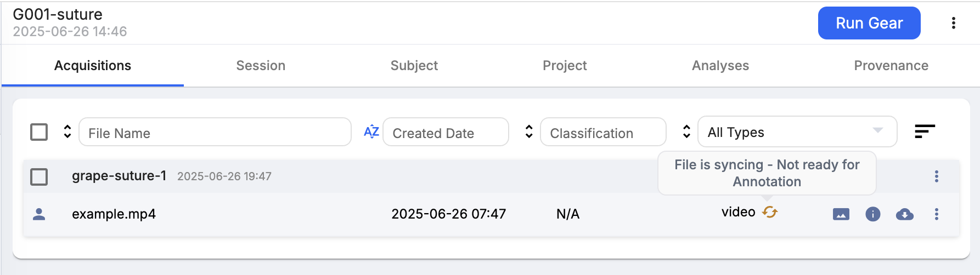The width and height of the screenshot is (980, 275).
Task: Check the grape-suture-1 acquisition checkbox
Action: (x=39, y=177)
